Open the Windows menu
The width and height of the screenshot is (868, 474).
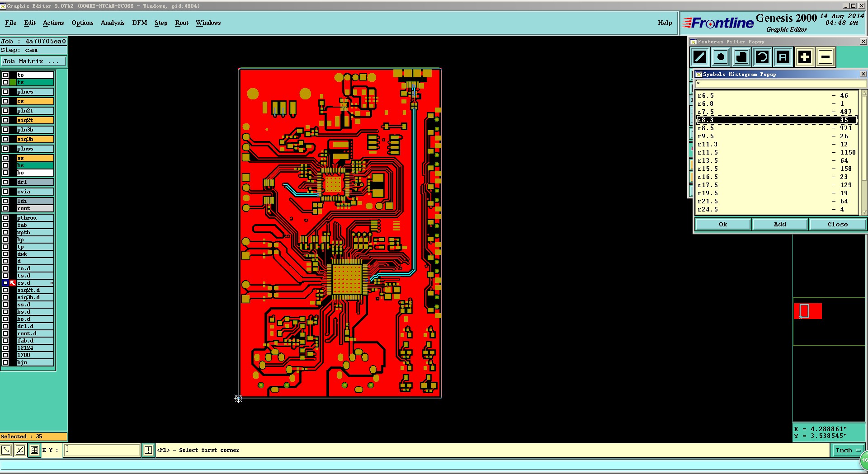tap(208, 23)
